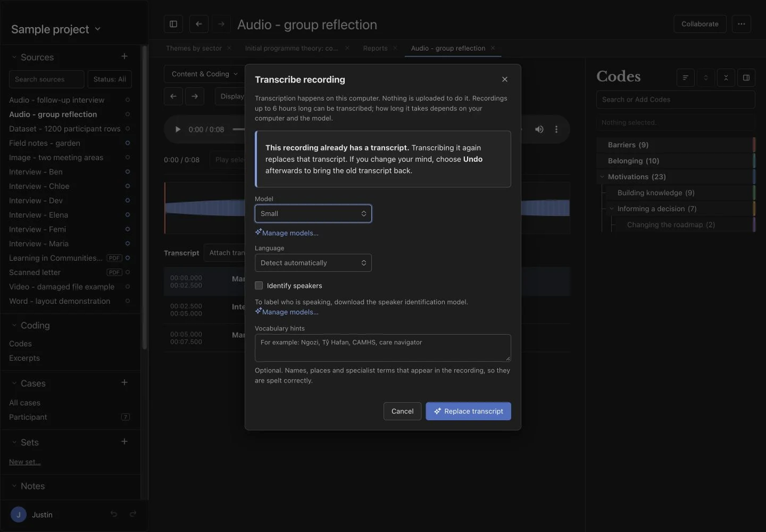Add a new case with plus icon
The height and width of the screenshot is (532, 766).
pos(124,383)
